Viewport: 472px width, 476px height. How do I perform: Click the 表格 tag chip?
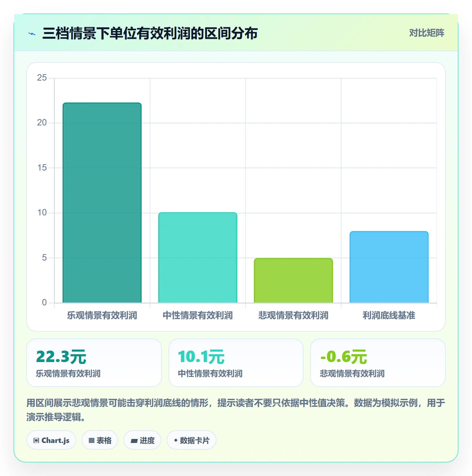point(100,440)
